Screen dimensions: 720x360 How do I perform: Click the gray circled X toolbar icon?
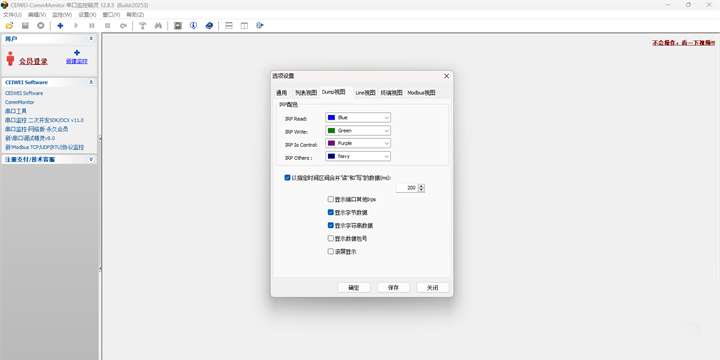pos(40,26)
